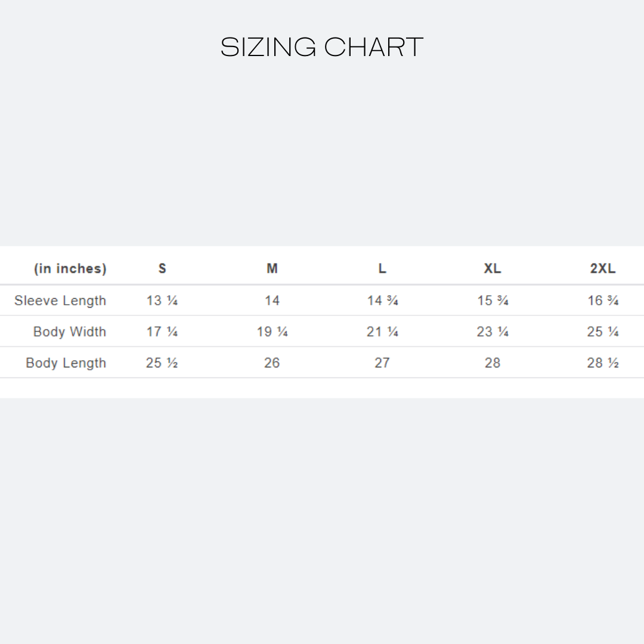Click Body Length value 25 ½ for S
This screenshot has height=644, width=644.
coord(162,363)
